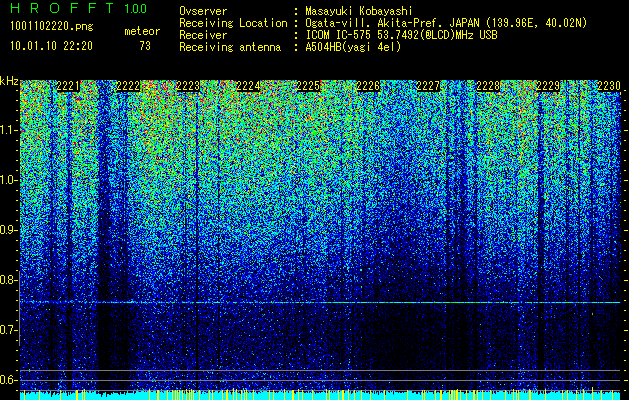Click the HROFFT program title
This screenshot has height=400, width=629.
pyautogui.click(x=62, y=8)
